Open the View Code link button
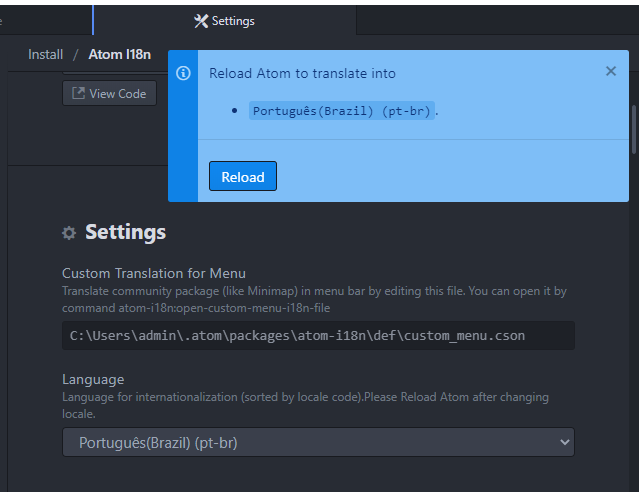 109,93
